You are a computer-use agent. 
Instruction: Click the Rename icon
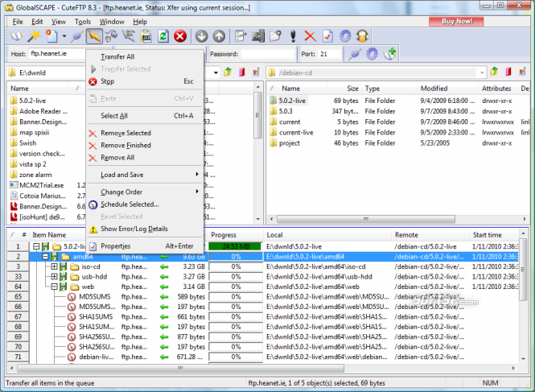[x=258, y=36]
